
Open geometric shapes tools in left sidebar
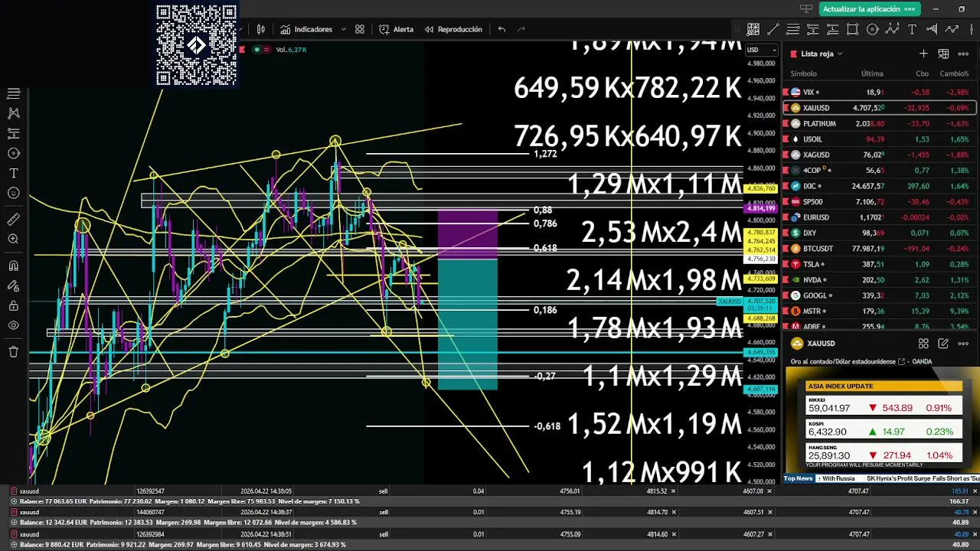click(13, 153)
